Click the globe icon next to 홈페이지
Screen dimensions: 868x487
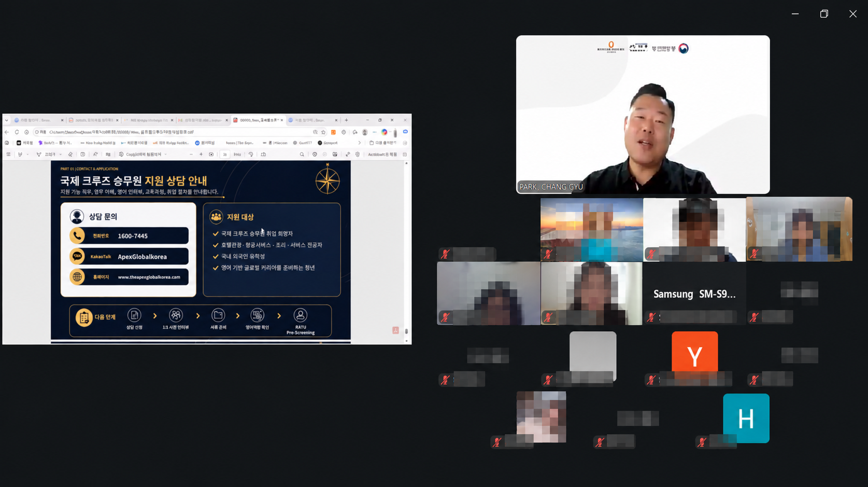pos(77,277)
